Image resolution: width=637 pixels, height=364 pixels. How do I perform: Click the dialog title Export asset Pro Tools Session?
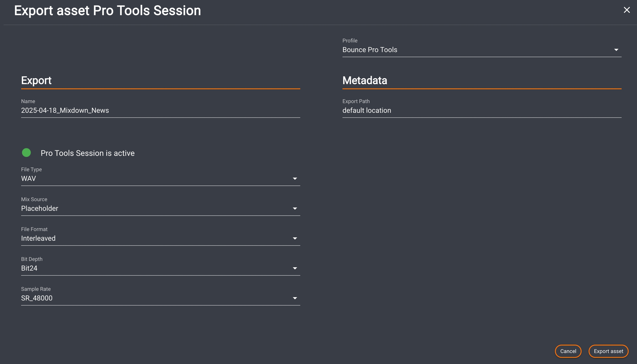click(x=107, y=11)
